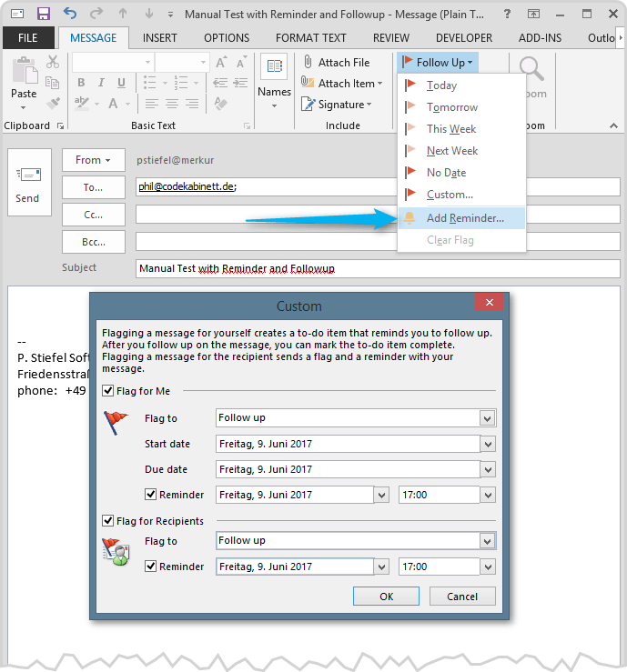Toggle Bold formatting
The image size is (627, 672).
tap(81, 82)
